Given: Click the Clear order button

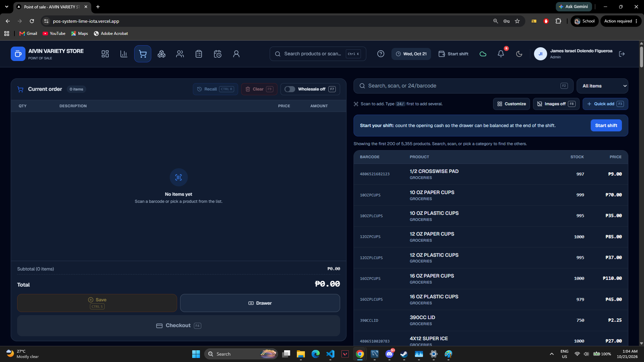Looking at the screenshot, I should pos(259,89).
